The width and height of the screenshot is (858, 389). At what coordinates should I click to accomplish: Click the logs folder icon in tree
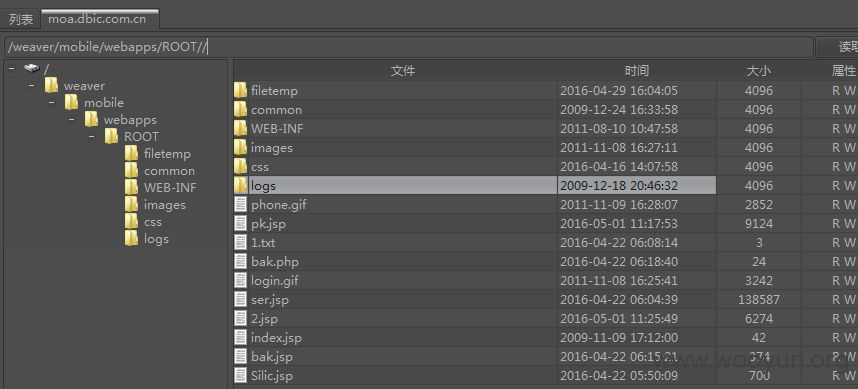tap(131, 239)
